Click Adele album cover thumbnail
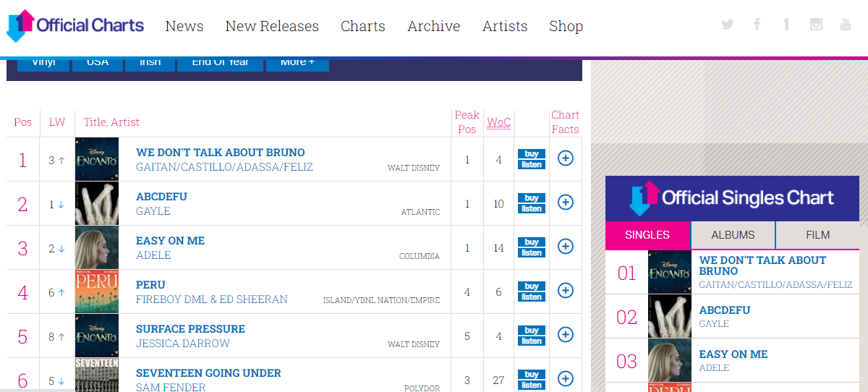Viewport: 868px width, 392px height. (97, 247)
